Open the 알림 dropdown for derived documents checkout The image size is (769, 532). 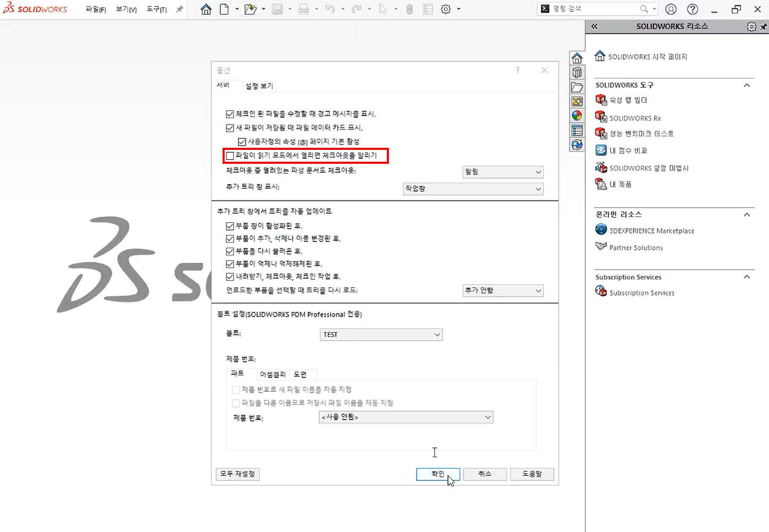click(x=503, y=172)
